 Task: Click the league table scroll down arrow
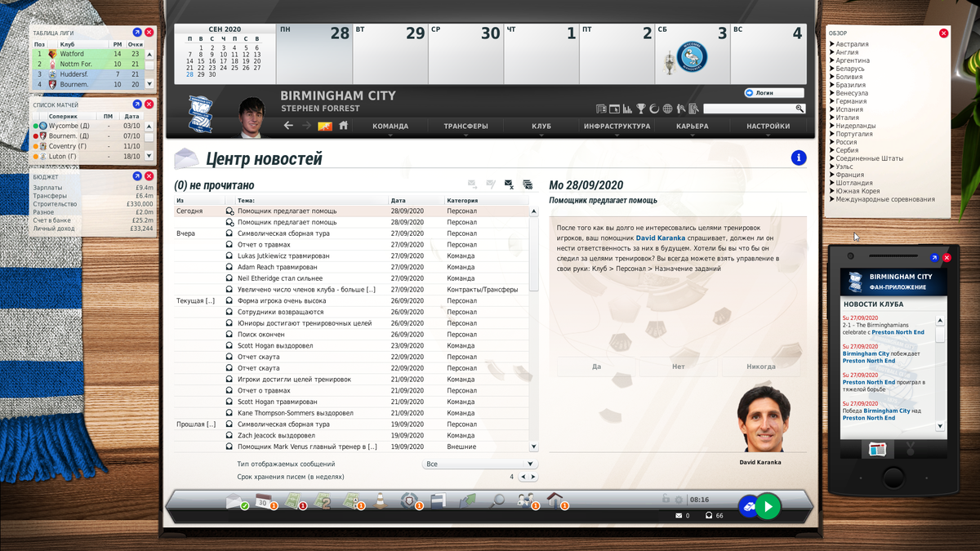149,84
